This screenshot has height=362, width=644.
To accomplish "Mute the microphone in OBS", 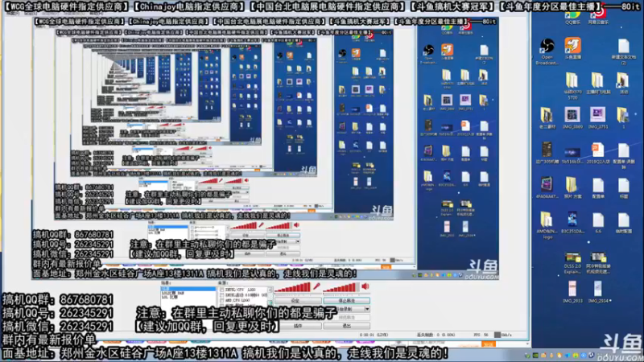I will point(316,286).
